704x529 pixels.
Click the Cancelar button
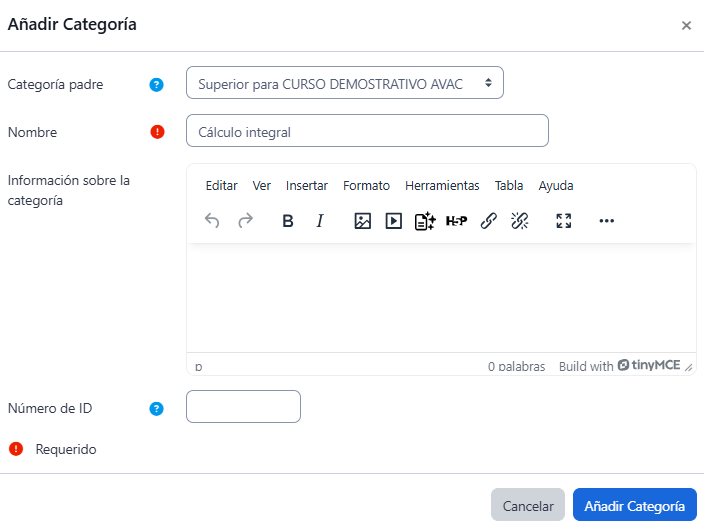pos(528,506)
